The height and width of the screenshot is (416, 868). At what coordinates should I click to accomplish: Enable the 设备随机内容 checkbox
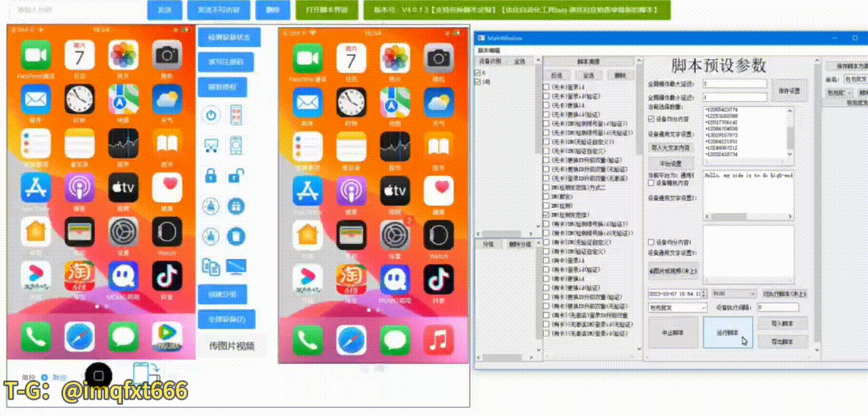(x=652, y=183)
